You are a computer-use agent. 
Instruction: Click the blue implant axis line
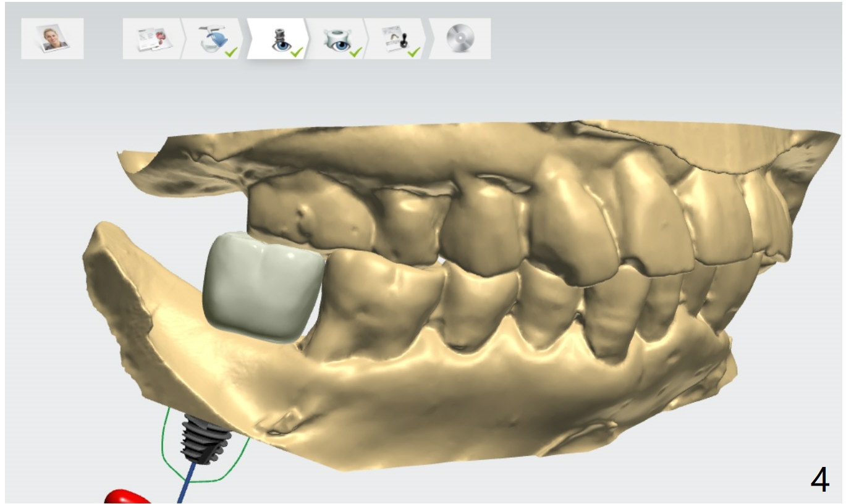pyautogui.click(x=184, y=485)
